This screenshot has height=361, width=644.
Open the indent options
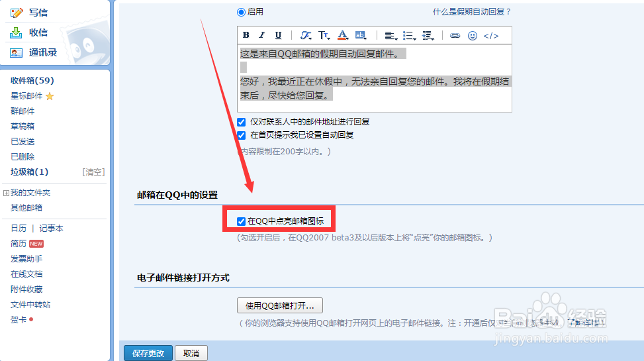click(428, 36)
